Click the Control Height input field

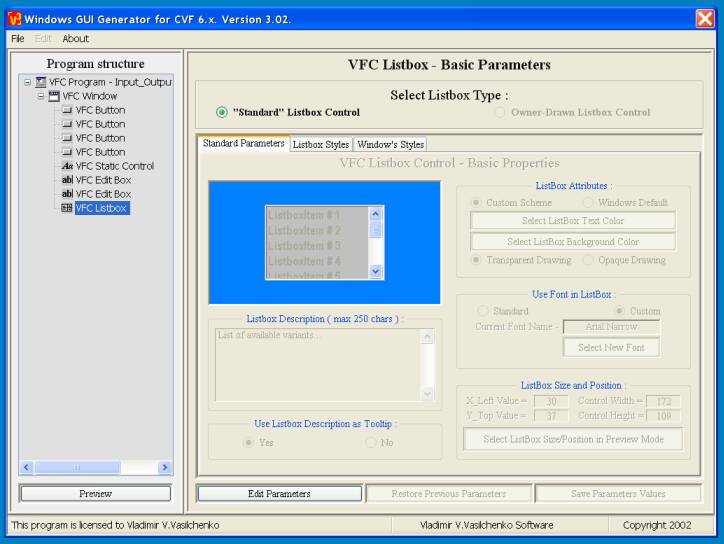pyautogui.click(x=664, y=416)
